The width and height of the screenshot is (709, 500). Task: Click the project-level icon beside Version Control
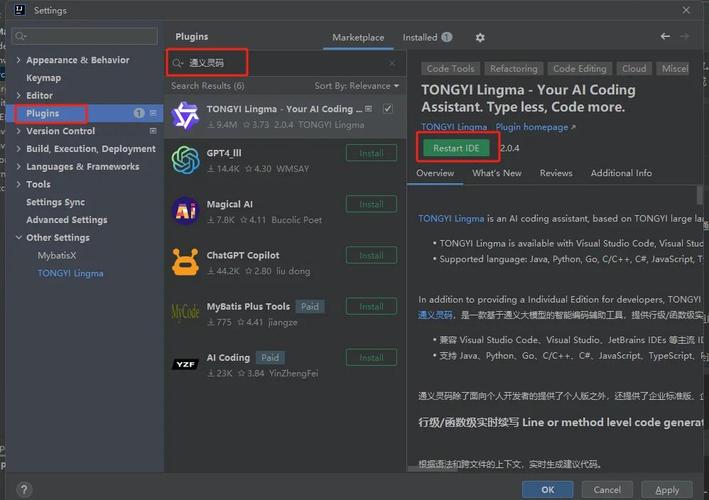coord(153,131)
